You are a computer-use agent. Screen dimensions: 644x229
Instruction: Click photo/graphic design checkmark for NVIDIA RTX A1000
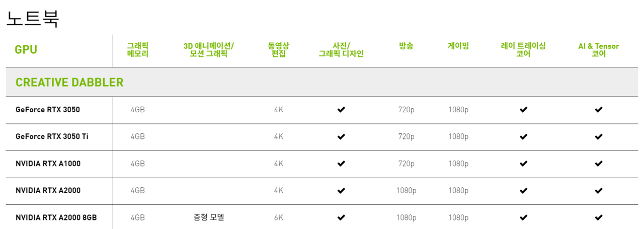[341, 164]
